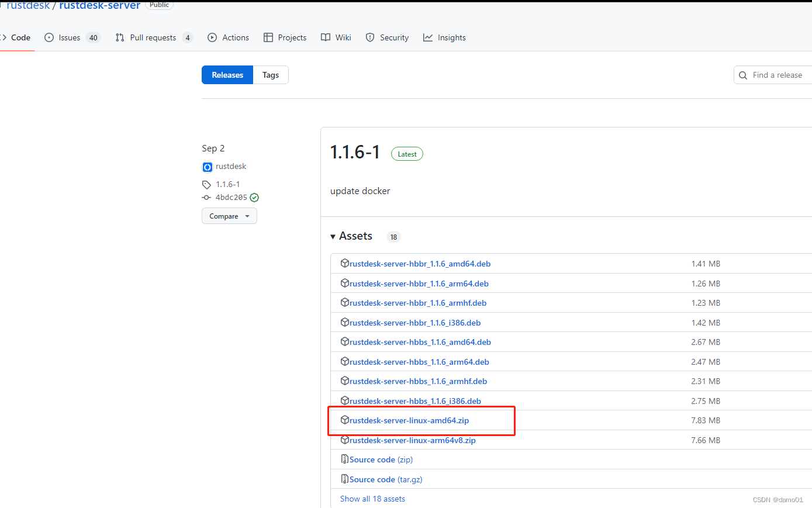Screen dimensions: 812x508
Task: Download rustdesk-server-hbbr_1.1.6_amd64.deb
Action: 420,264
